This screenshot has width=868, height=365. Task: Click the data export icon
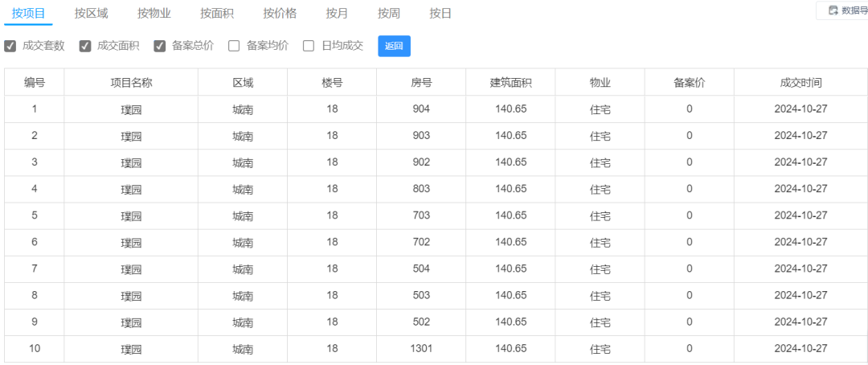point(833,10)
